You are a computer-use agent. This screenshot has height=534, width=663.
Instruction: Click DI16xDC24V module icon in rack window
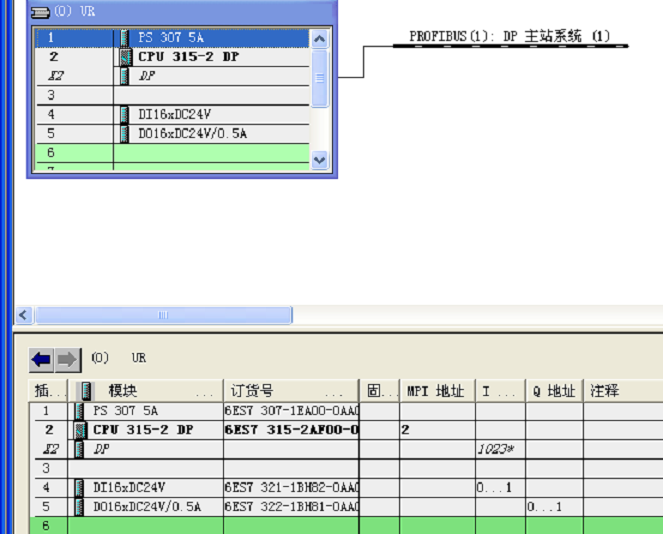tap(124, 115)
